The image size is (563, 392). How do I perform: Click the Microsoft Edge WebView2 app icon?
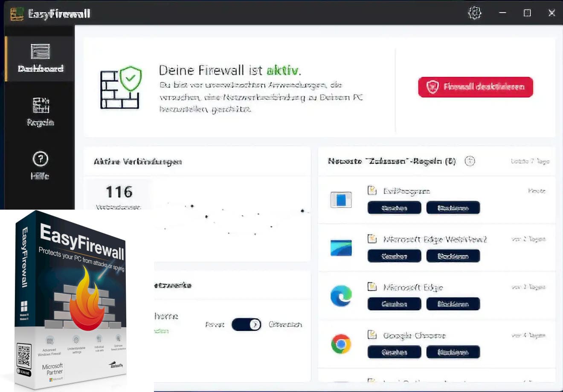point(341,248)
